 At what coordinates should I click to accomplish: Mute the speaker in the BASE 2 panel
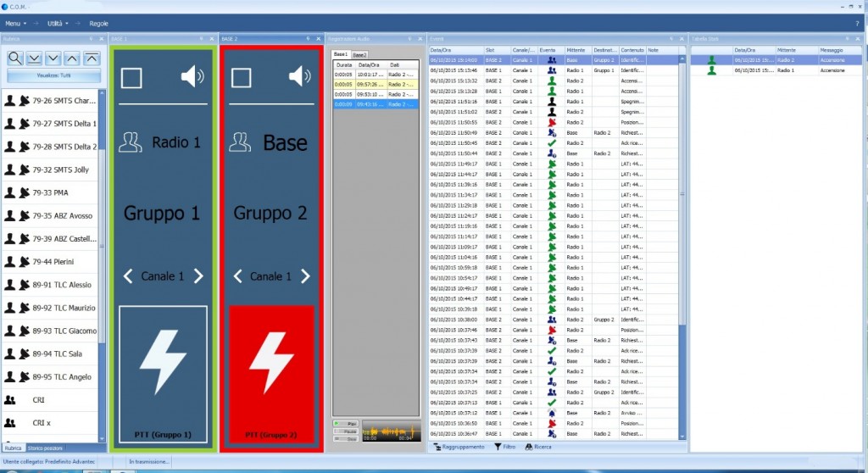[x=299, y=76]
